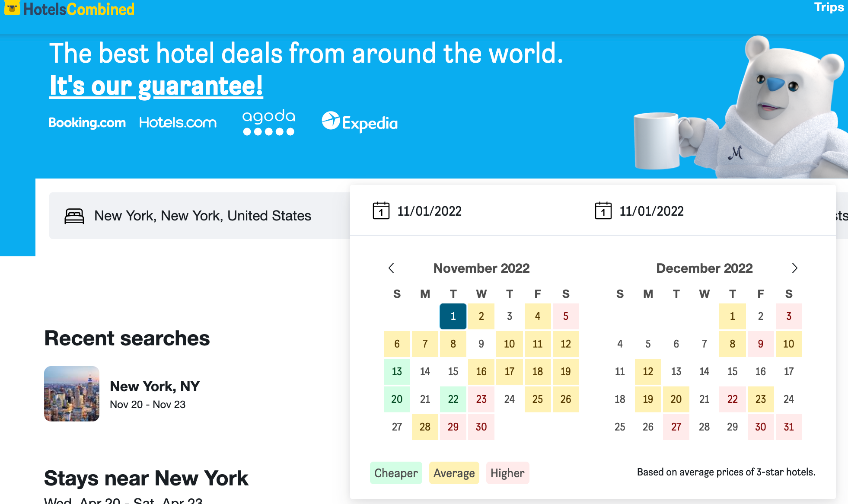Click the check-in calendar icon
848x504 pixels.
pos(381,211)
